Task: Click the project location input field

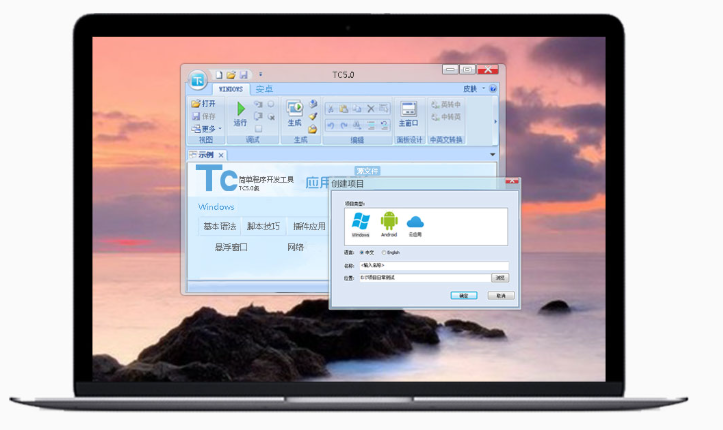Action: (425, 278)
